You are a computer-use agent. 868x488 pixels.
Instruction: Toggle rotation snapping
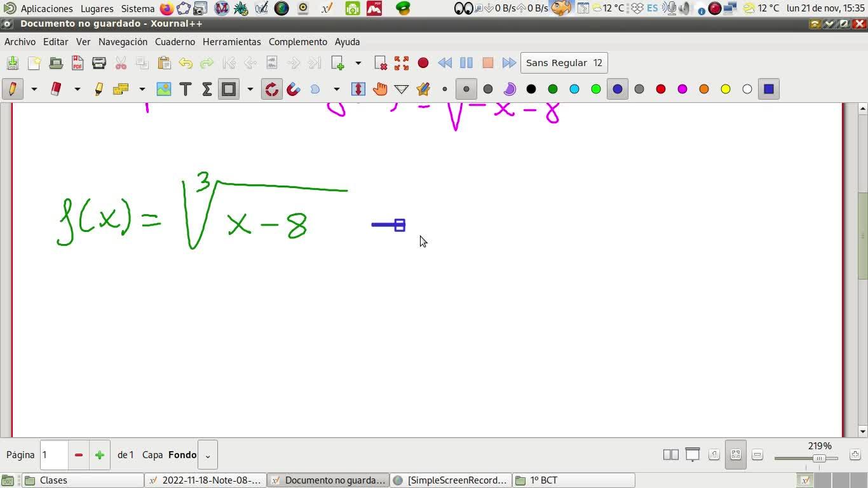272,89
